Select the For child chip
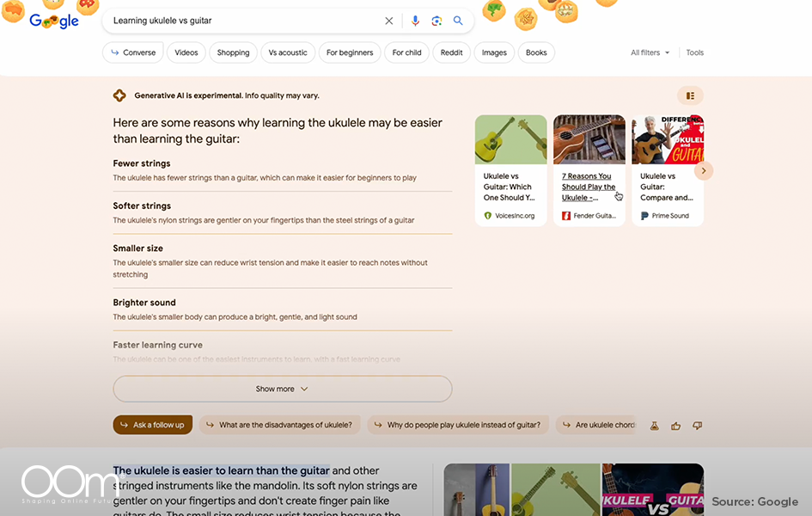Viewport: 812px width, 516px height. tap(406, 52)
